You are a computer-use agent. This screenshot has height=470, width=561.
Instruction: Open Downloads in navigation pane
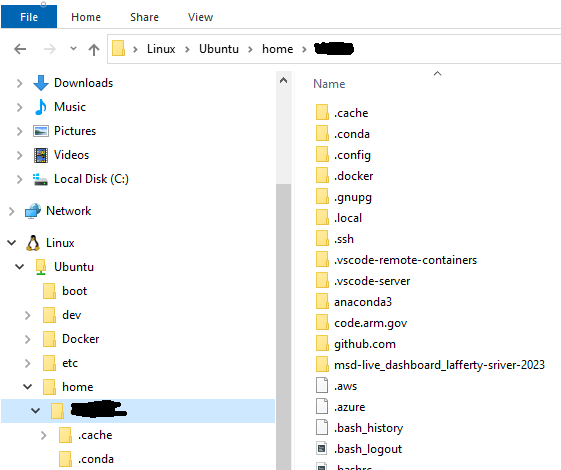click(x=83, y=83)
